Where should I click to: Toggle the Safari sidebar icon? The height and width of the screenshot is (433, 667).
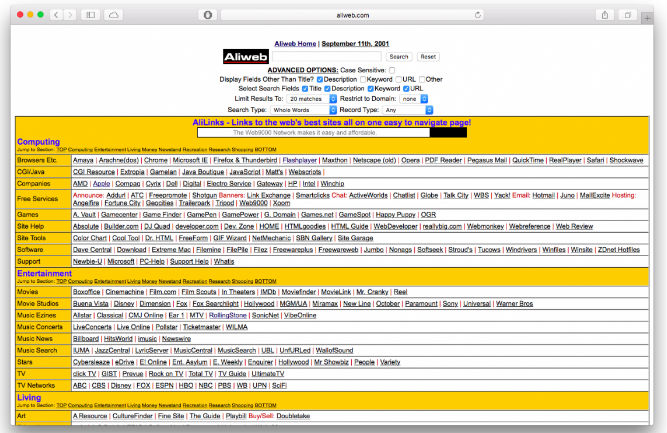coord(91,15)
